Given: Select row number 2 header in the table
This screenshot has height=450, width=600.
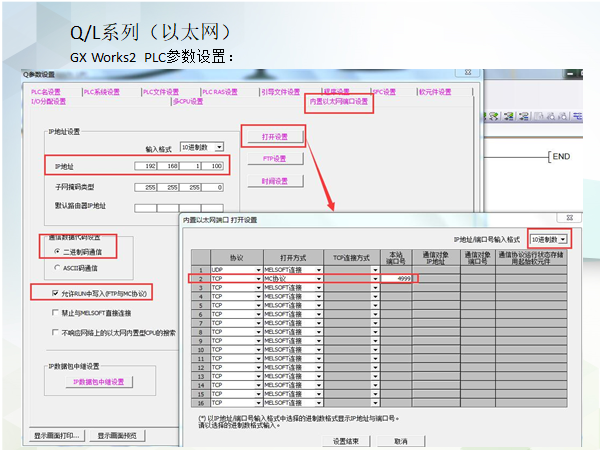Looking at the screenshot, I should (201, 279).
